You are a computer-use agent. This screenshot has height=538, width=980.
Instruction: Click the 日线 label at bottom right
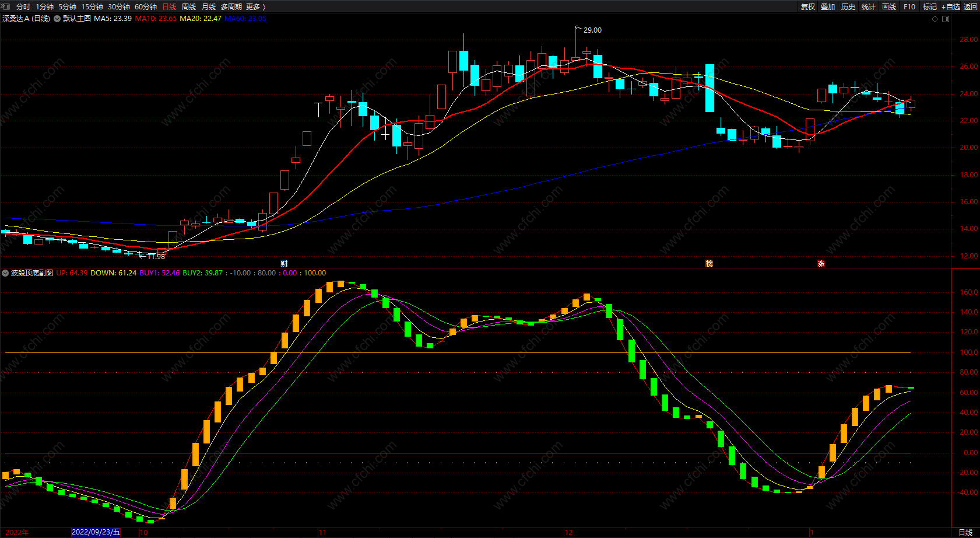(x=965, y=532)
